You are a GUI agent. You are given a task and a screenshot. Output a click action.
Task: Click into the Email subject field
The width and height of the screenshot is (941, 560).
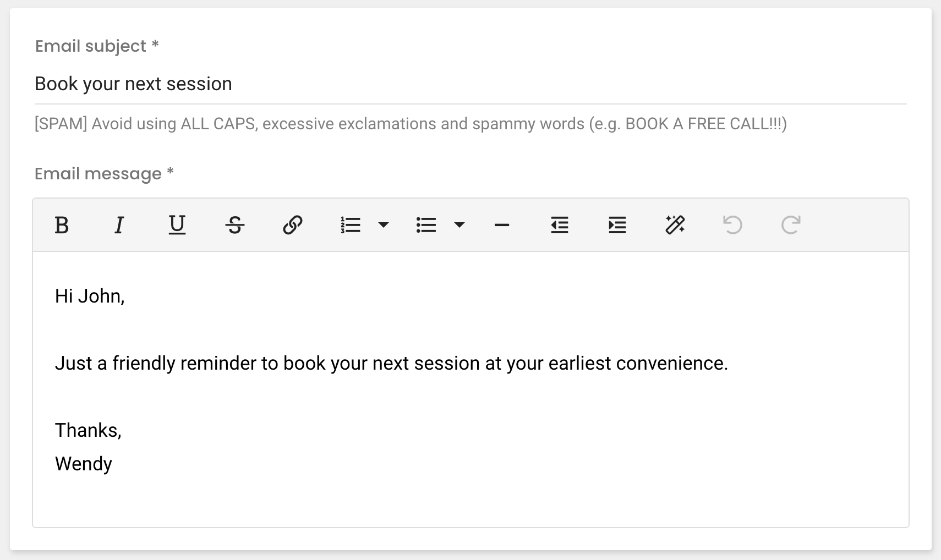click(x=470, y=84)
